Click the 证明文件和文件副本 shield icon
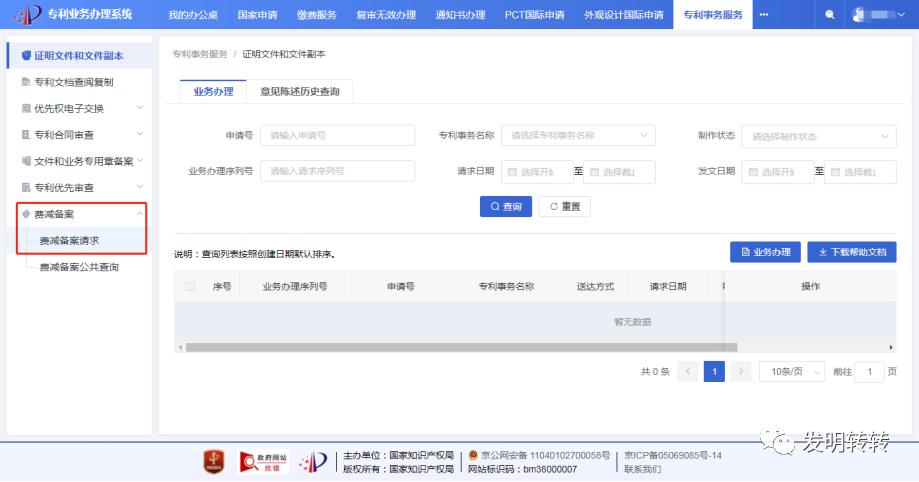This screenshot has height=482, width=919. tap(26, 55)
